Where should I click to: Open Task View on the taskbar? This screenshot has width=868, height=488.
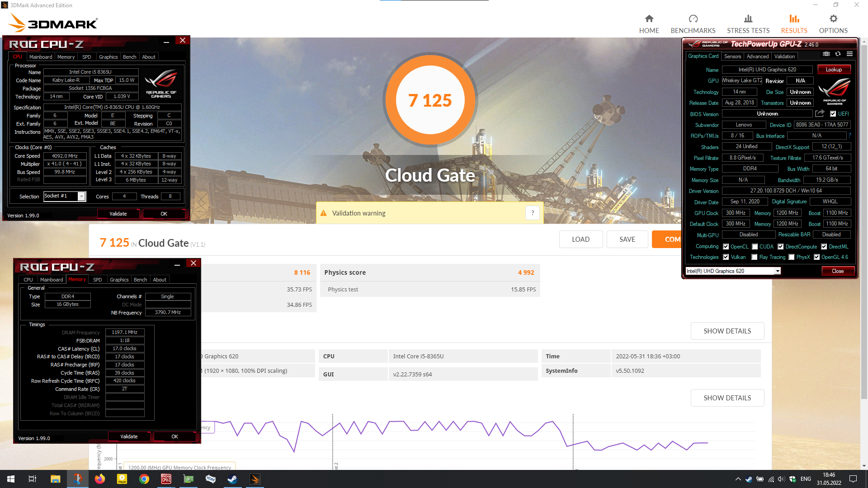33,479
